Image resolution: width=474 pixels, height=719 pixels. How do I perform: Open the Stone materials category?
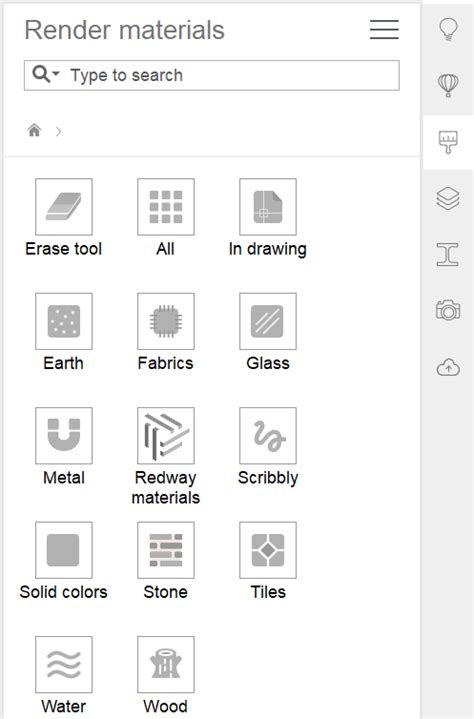pos(166,550)
